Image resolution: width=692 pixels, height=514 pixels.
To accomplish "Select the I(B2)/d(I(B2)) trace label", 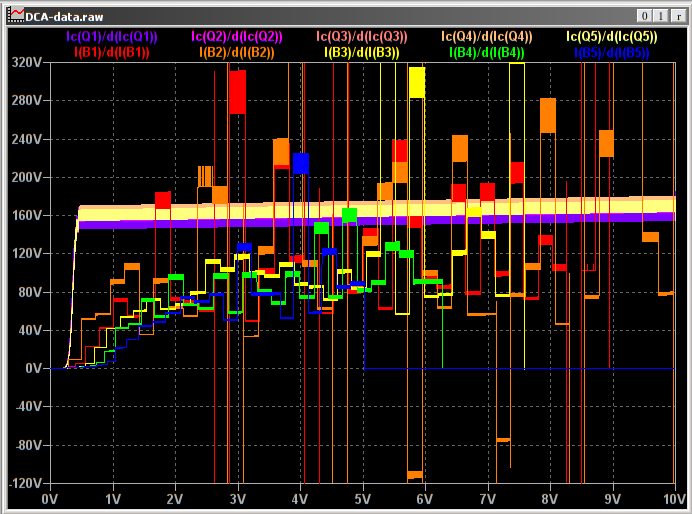I will coord(237,53).
